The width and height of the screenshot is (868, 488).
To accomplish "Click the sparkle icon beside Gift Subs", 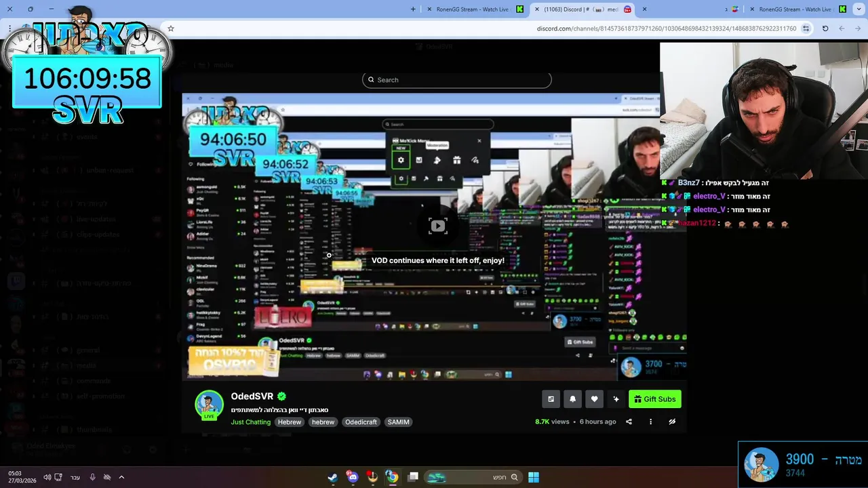I will click(x=616, y=399).
